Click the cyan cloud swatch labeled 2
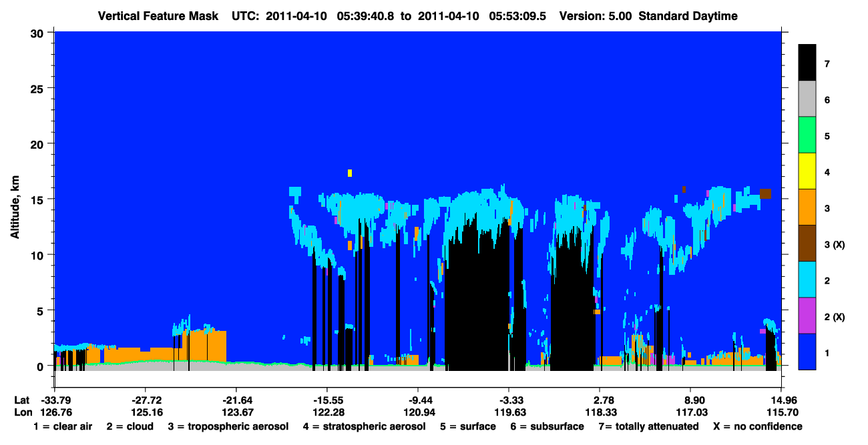 click(x=807, y=280)
